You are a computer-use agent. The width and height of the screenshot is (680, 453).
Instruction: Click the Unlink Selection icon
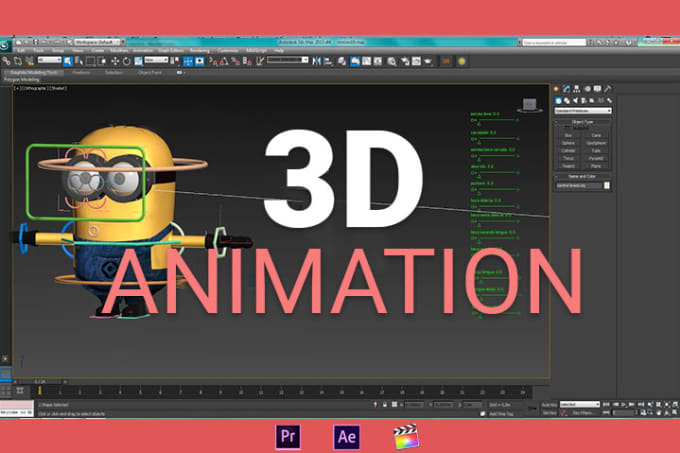tap(18, 62)
